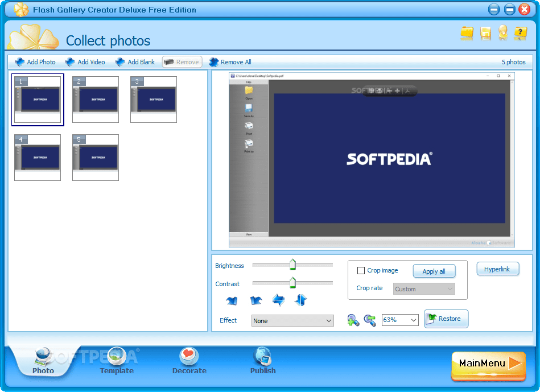Click the large photo preview image
The width and height of the screenshot is (540, 392).
pyautogui.click(x=372, y=160)
